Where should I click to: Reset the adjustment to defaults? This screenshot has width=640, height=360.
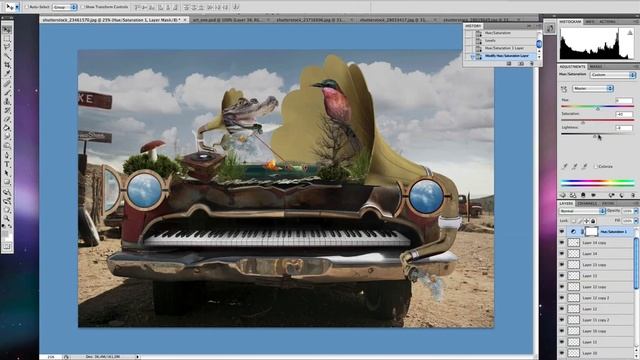click(x=622, y=195)
